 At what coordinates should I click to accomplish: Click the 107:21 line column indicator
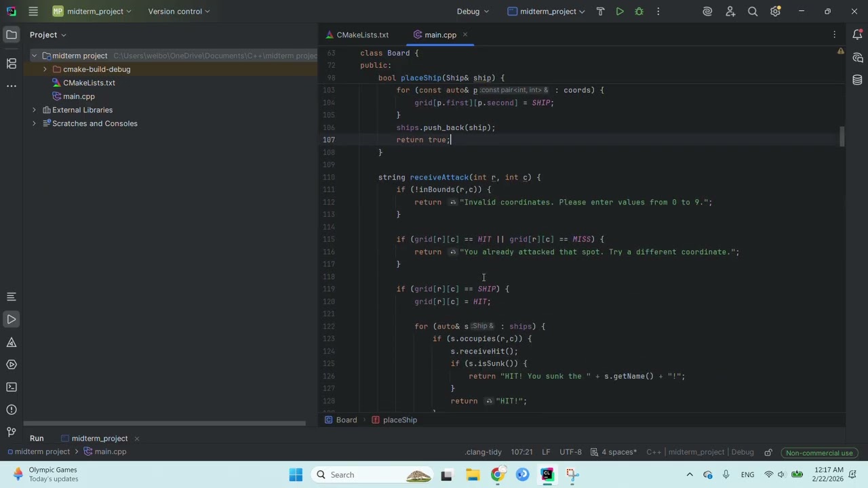521,452
